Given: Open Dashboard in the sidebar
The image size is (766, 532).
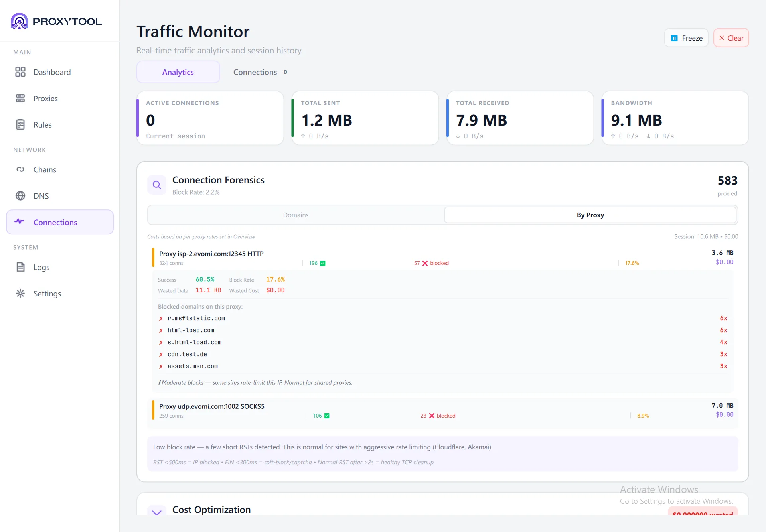Looking at the screenshot, I should pos(60,72).
